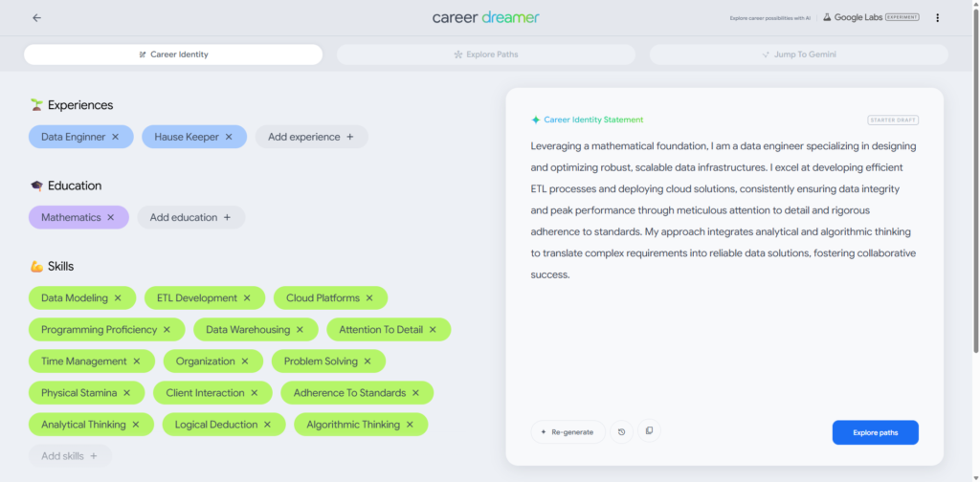
Task: Open the statement history icon
Action: (x=622, y=432)
